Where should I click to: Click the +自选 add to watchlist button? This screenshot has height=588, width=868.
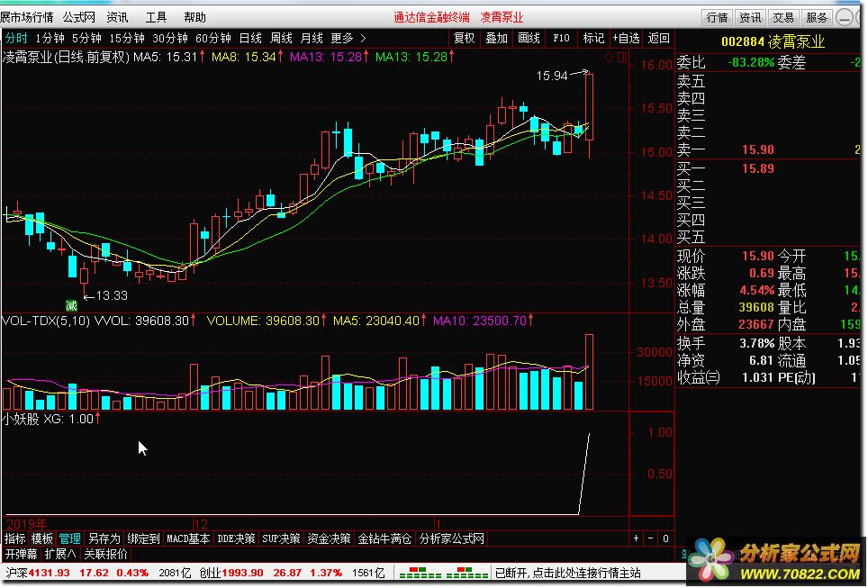point(626,38)
